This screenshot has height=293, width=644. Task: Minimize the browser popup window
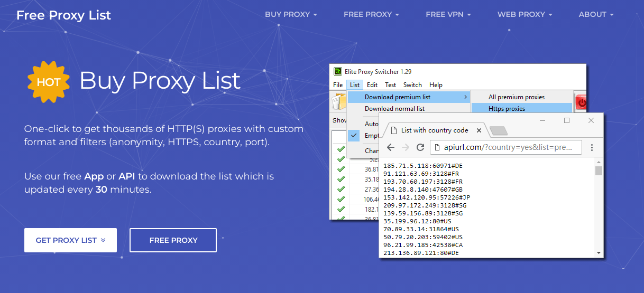click(542, 120)
